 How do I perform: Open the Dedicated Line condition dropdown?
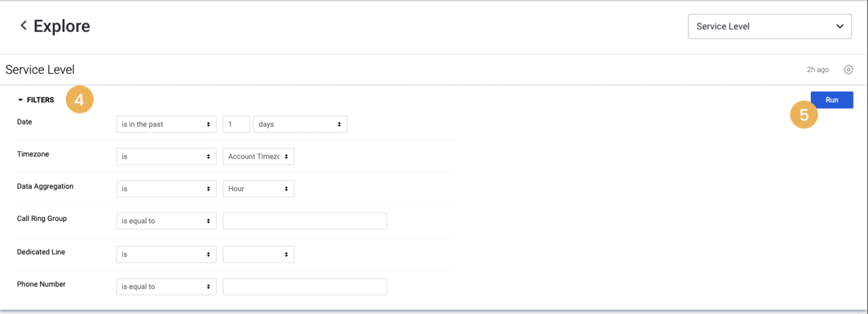(x=166, y=255)
